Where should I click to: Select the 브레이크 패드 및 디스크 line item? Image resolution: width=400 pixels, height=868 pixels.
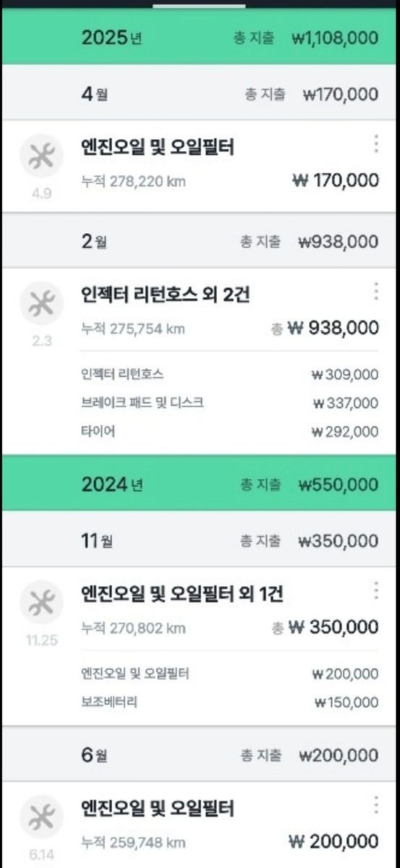point(230,403)
